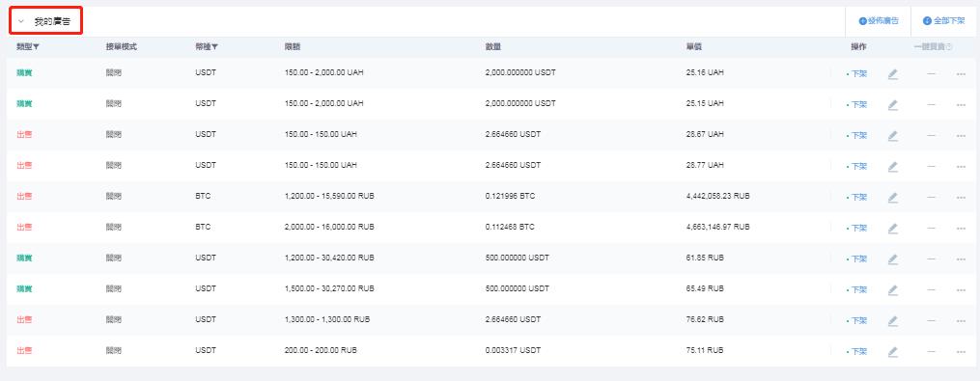Click 下架 on the 76.62 RUB ad
This screenshot has width=980, height=381.
[x=858, y=321]
